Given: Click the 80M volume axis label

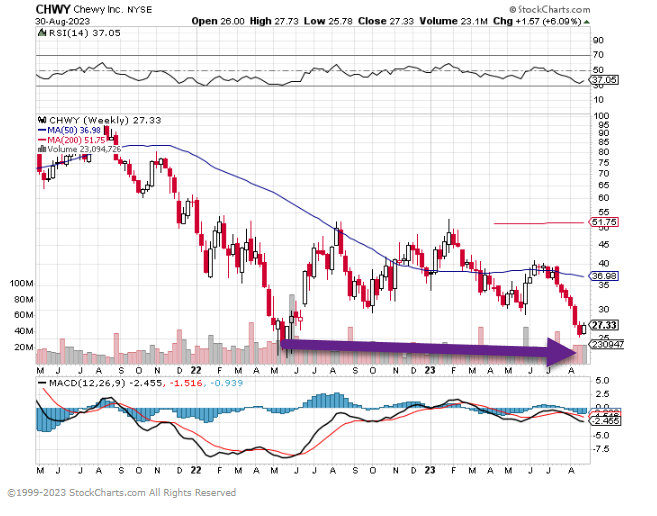Looking at the screenshot, I should tap(24, 300).
